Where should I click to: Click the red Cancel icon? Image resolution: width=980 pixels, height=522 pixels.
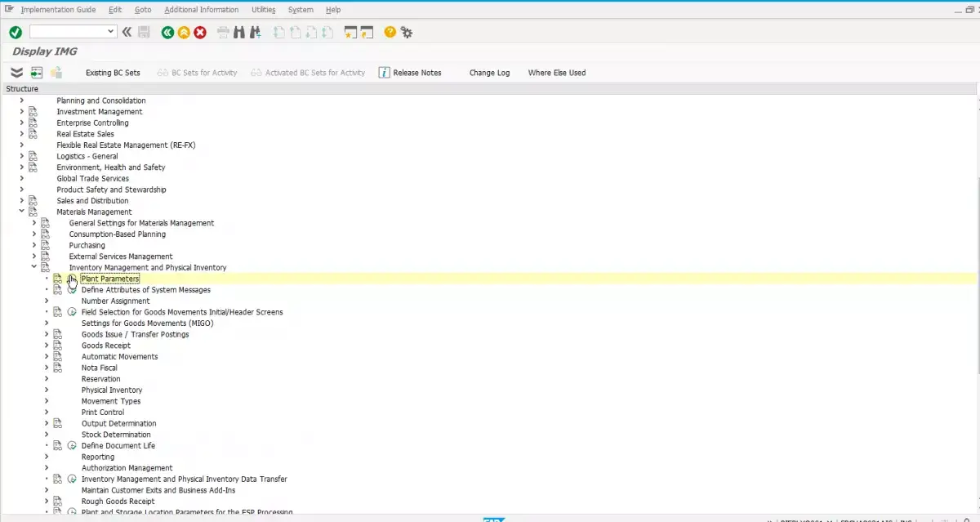coord(200,32)
